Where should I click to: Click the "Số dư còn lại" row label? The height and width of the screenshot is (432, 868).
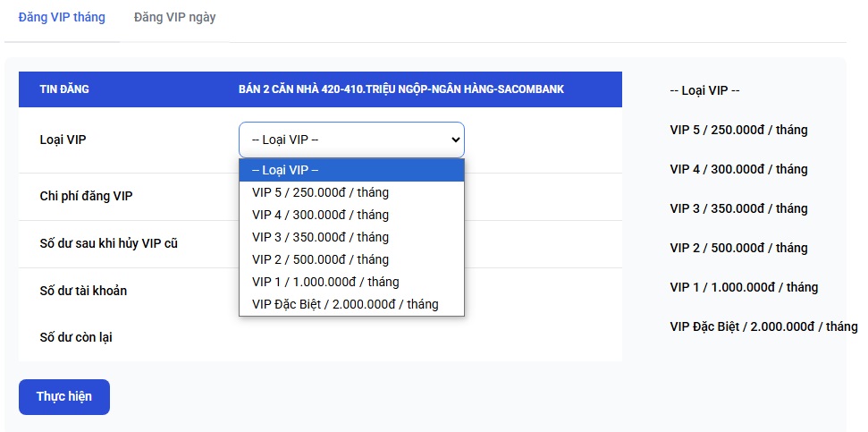76,337
